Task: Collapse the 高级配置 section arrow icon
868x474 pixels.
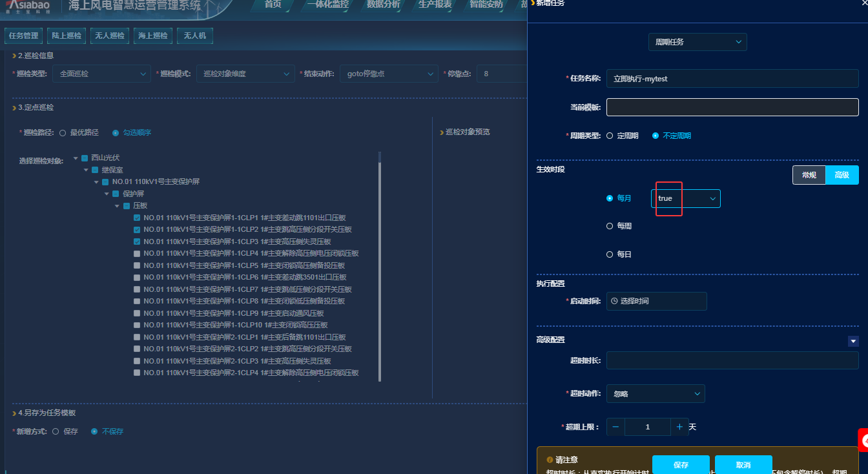Action: pos(853,341)
